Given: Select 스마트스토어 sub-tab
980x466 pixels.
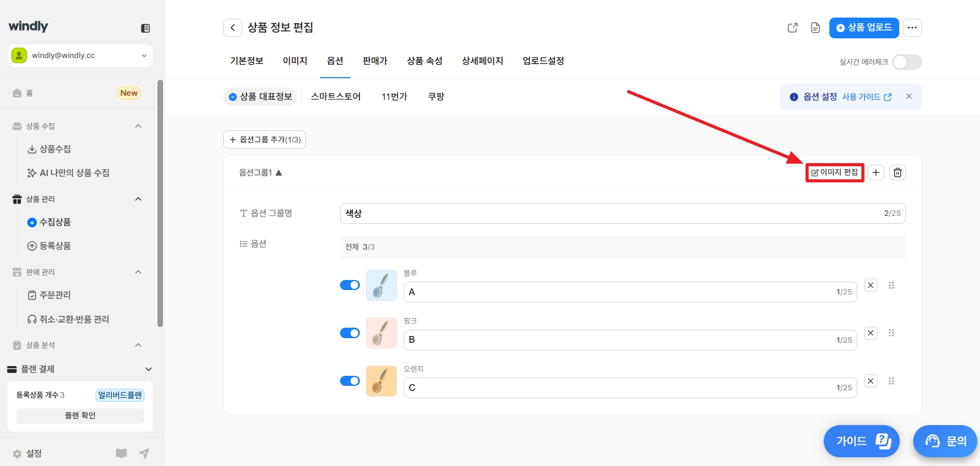Looking at the screenshot, I should pyautogui.click(x=335, y=97).
